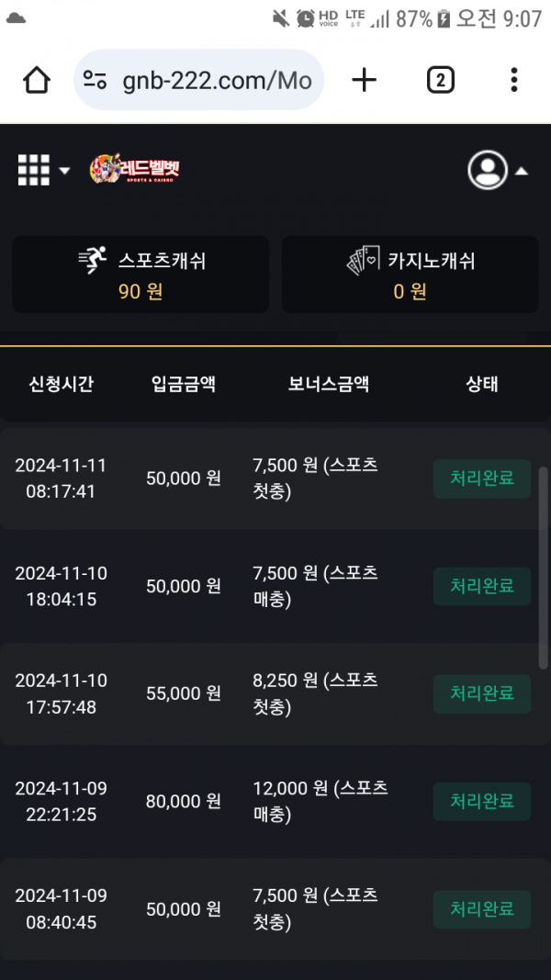Expand the arrow next to profile icon
The width and height of the screenshot is (551, 980).
[x=522, y=171]
